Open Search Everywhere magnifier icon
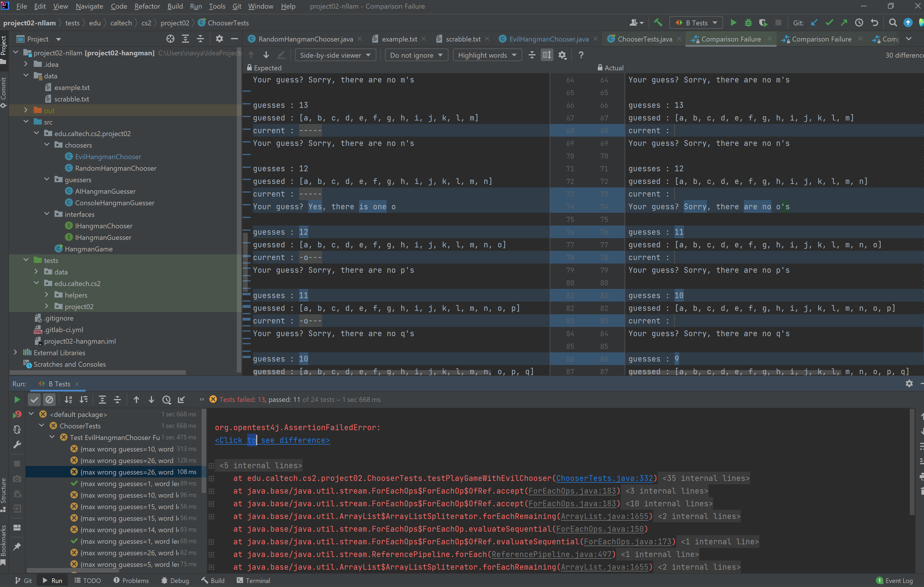 coord(893,23)
